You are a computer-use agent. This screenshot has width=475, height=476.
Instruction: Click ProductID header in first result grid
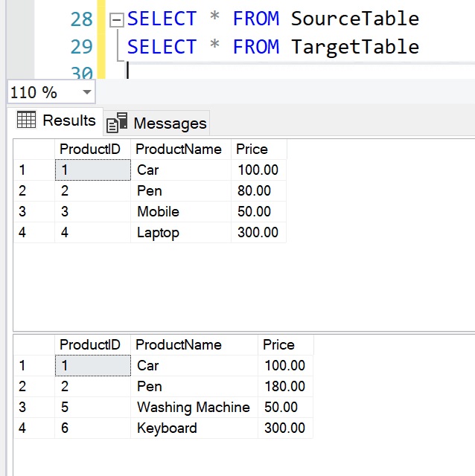click(x=89, y=149)
